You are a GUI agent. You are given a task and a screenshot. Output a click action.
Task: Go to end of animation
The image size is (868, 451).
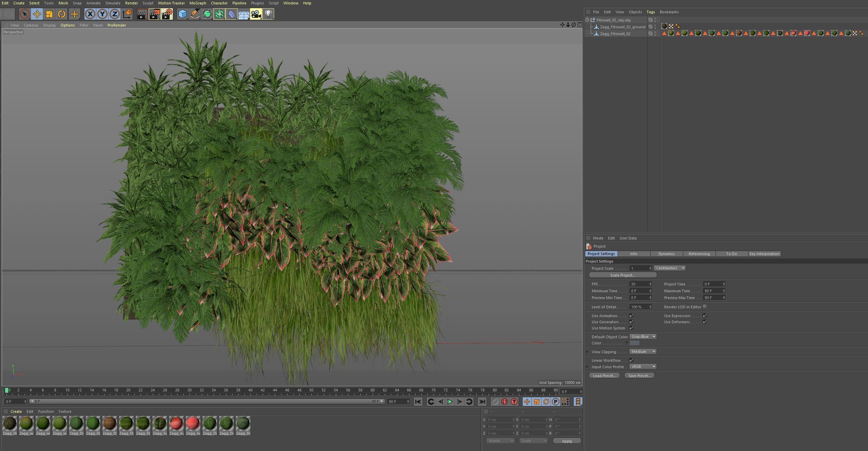[x=482, y=402]
